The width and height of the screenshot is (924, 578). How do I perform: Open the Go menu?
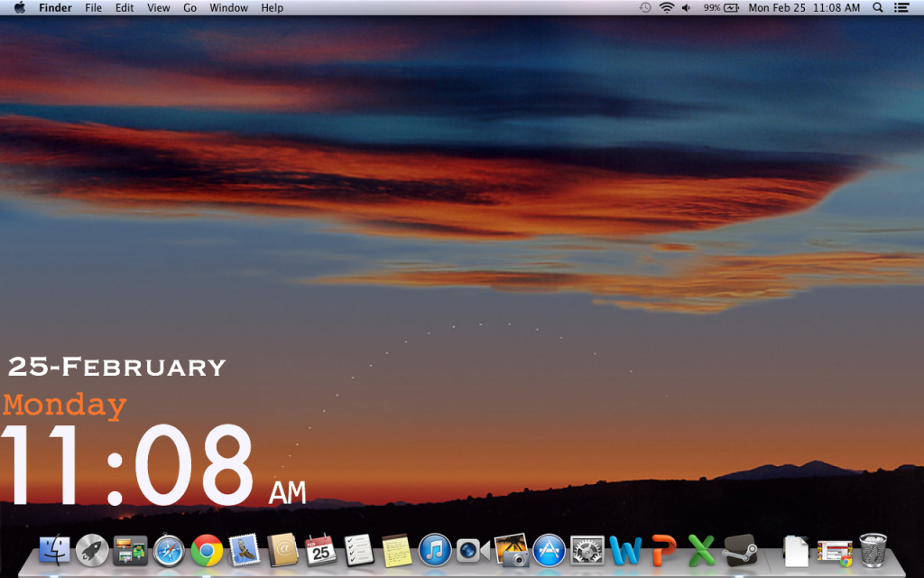tap(189, 7)
